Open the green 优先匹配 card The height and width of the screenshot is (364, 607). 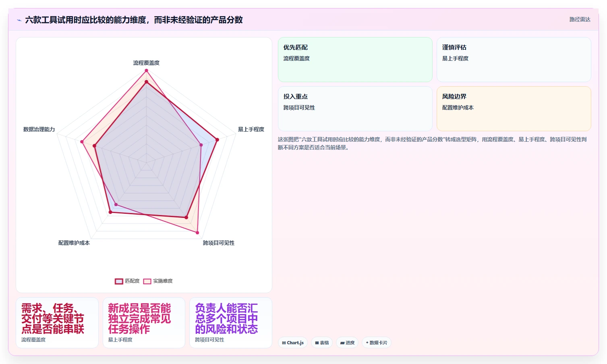pyautogui.click(x=355, y=60)
